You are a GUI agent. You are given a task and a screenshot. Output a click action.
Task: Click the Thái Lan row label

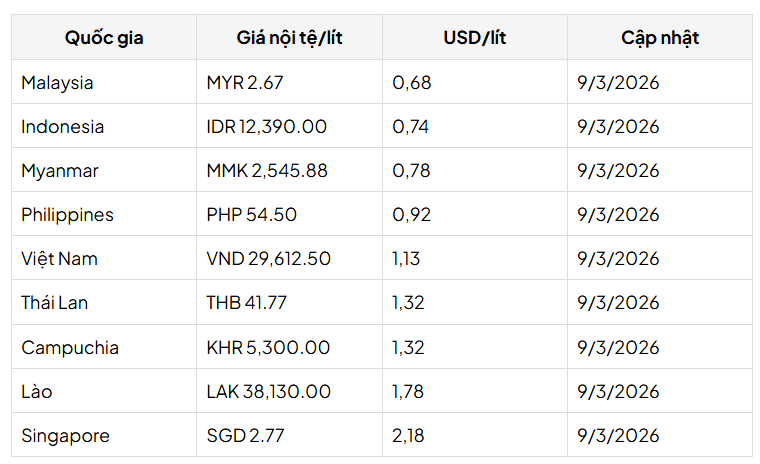click(55, 303)
